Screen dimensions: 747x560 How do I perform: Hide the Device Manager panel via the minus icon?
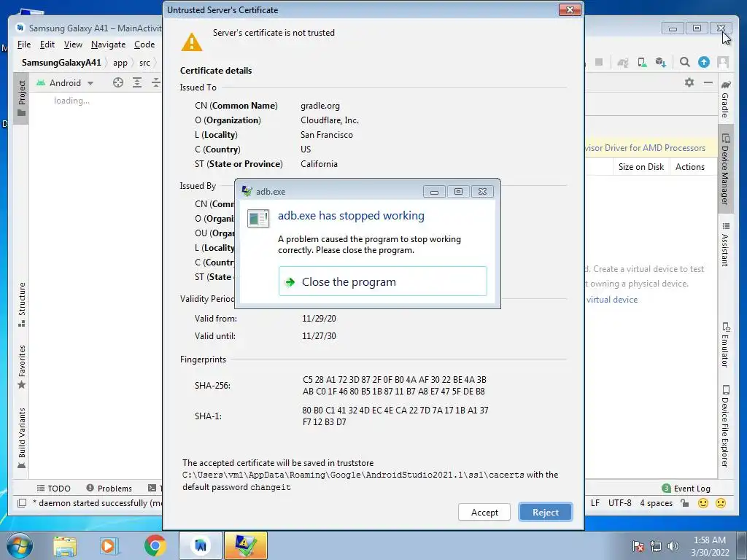click(708, 82)
